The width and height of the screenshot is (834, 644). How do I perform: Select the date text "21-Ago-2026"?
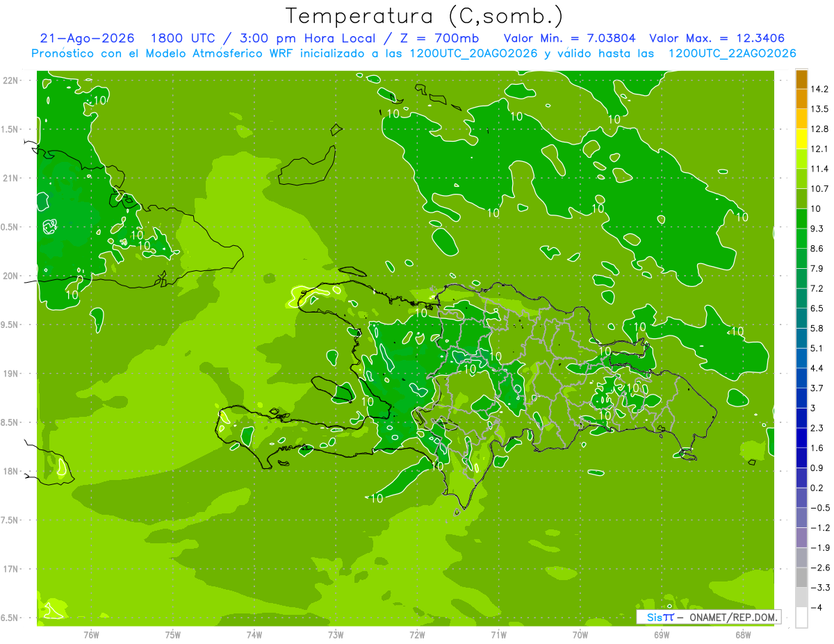pos(87,39)
